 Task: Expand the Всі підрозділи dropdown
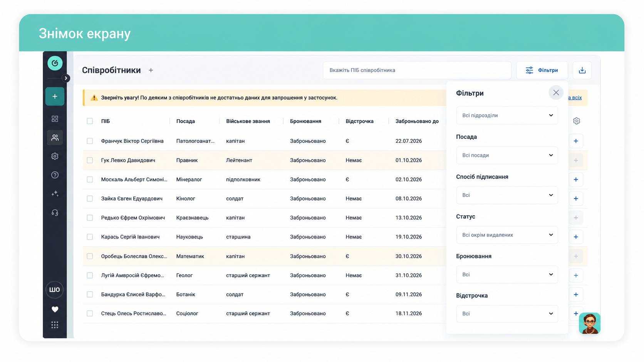point(507,115)
